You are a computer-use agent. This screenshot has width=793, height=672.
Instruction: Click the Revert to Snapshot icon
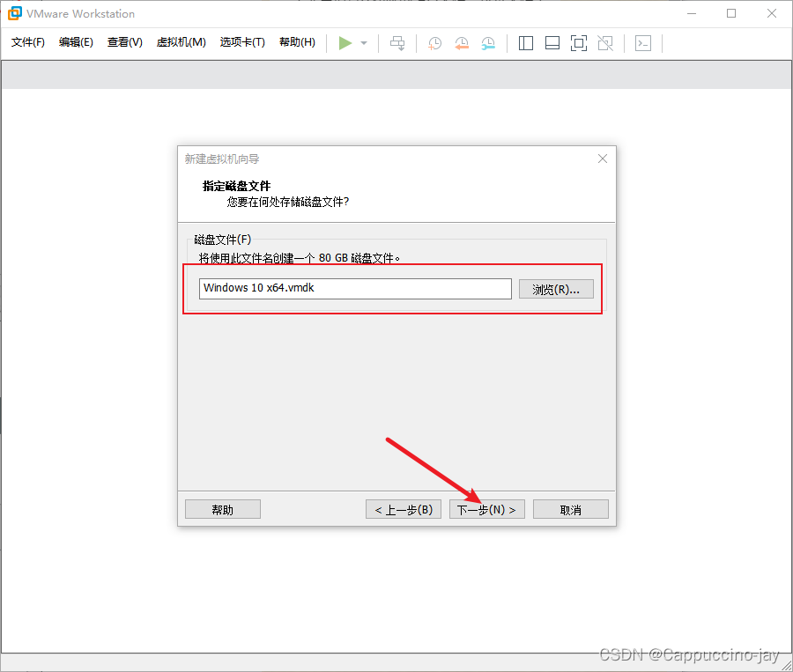[x=462, y=43]
